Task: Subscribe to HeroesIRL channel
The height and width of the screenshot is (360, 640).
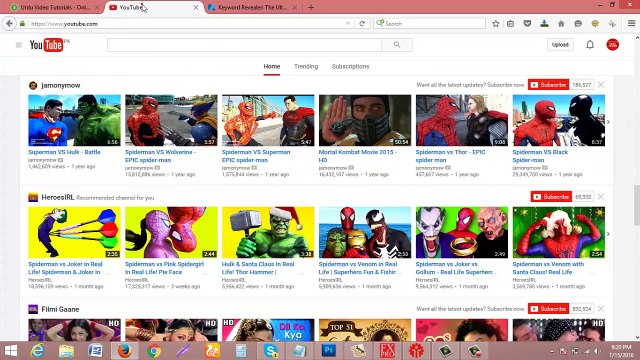Action: (x=551, y=197)
